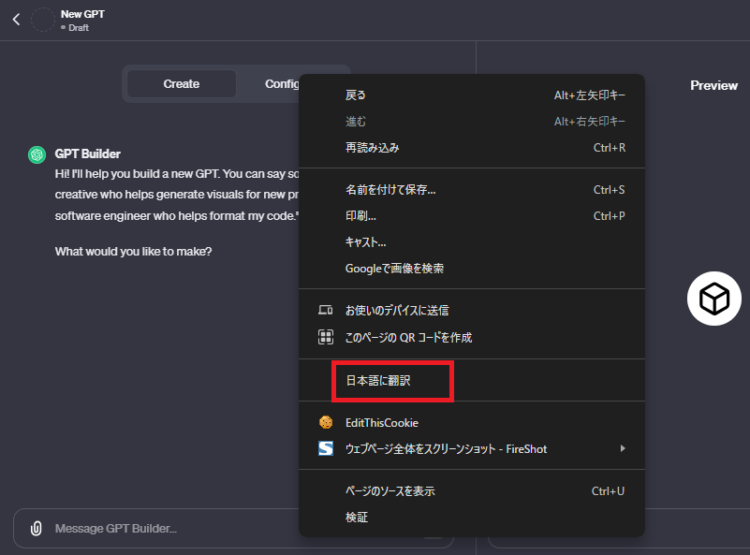This screenshot has height=555, width=750.
Task: Select キャスト... (Cast) menu item
Action: click(472, 242)
